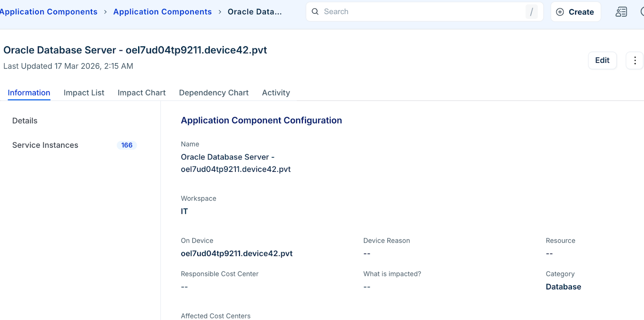
Task: Open the Database category link
Action: [x=563, y=287]
